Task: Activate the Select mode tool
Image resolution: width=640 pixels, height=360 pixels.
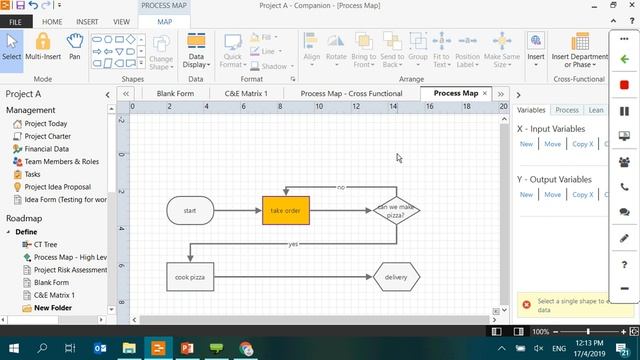Action: coord(11,48)
